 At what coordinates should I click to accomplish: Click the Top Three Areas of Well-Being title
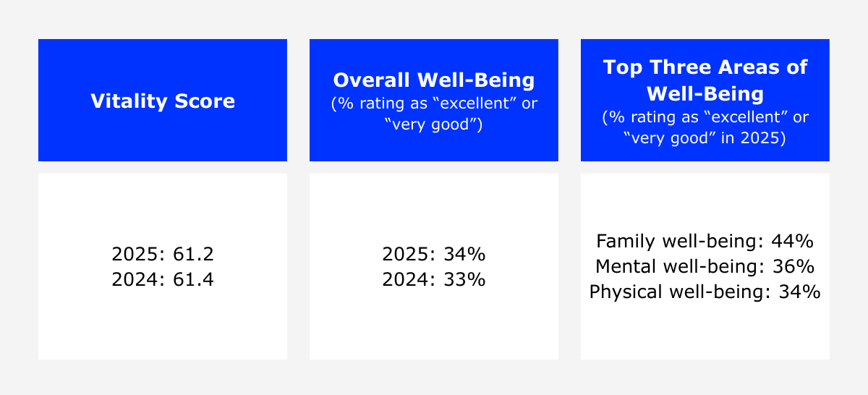(705, 80)
